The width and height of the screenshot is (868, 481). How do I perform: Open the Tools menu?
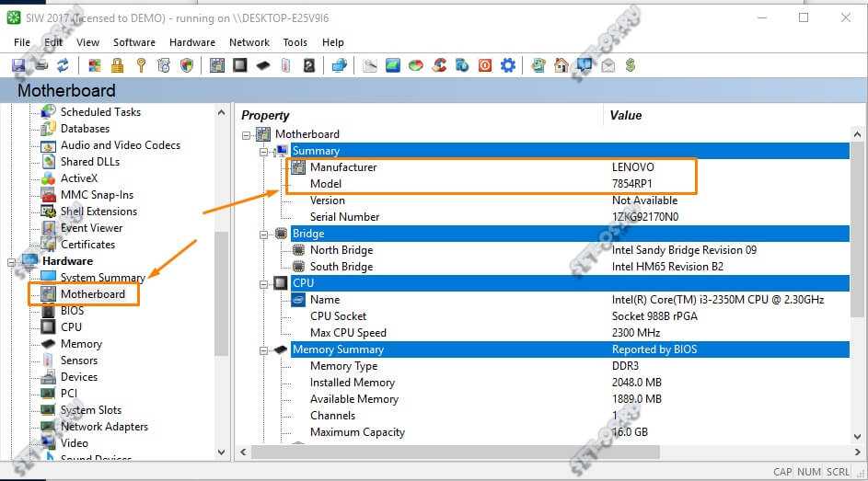(295, 42)
